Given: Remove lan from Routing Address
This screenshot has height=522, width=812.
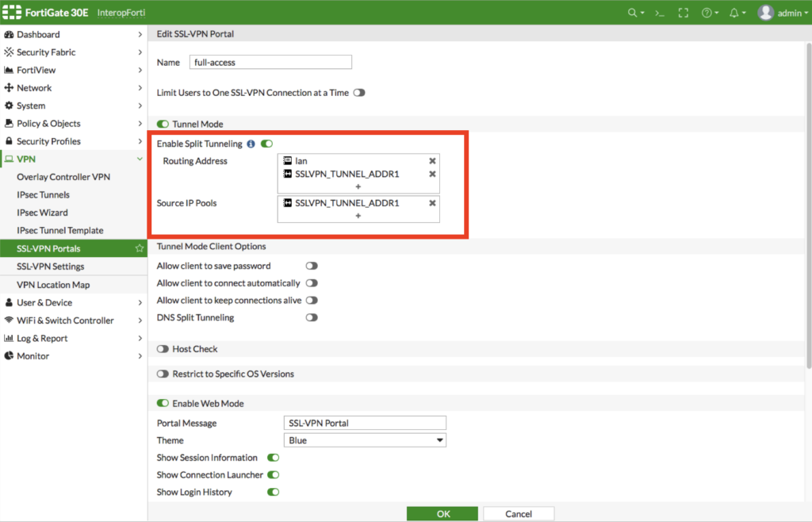Looking at the screenshot, I should (432, 161).
